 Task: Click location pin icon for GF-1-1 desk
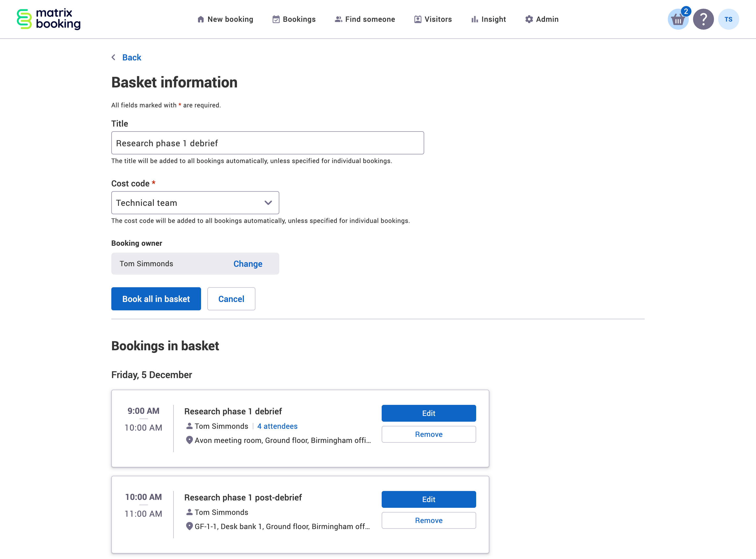(190, 526)
